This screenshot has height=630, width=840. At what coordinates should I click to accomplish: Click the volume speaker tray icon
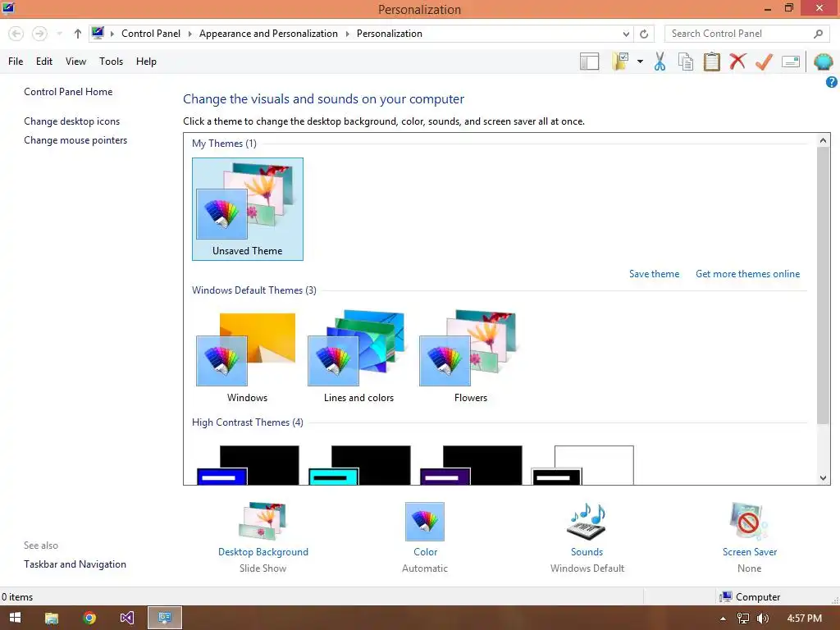point(763,619)
